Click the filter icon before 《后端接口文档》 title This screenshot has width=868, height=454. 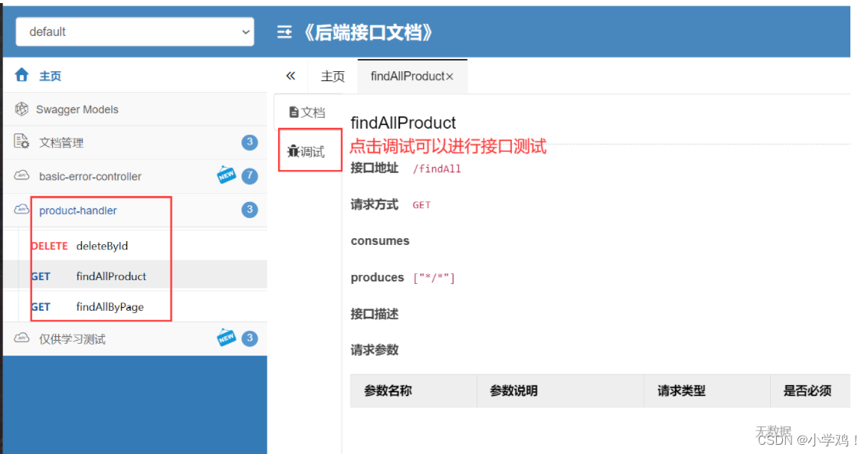click(x=285, y=32)
